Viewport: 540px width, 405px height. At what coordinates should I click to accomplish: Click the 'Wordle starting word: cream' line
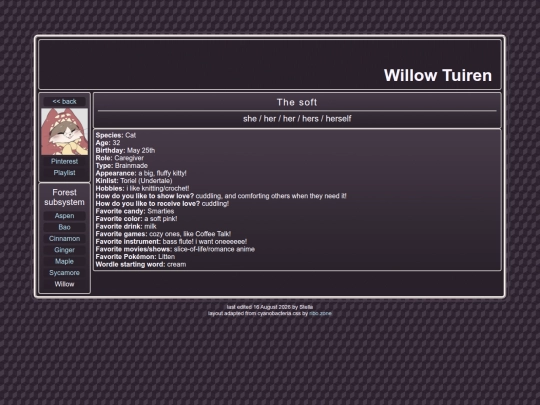pyautogui.click(x=141, y=264)
